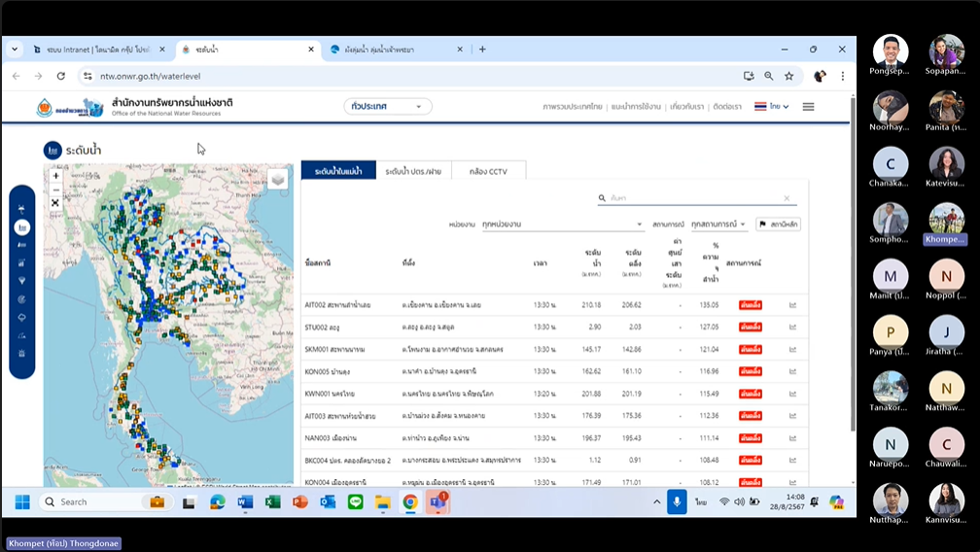Open the Windows Start menu
This screenshot has width=980, height=552.
coord(22,502)
